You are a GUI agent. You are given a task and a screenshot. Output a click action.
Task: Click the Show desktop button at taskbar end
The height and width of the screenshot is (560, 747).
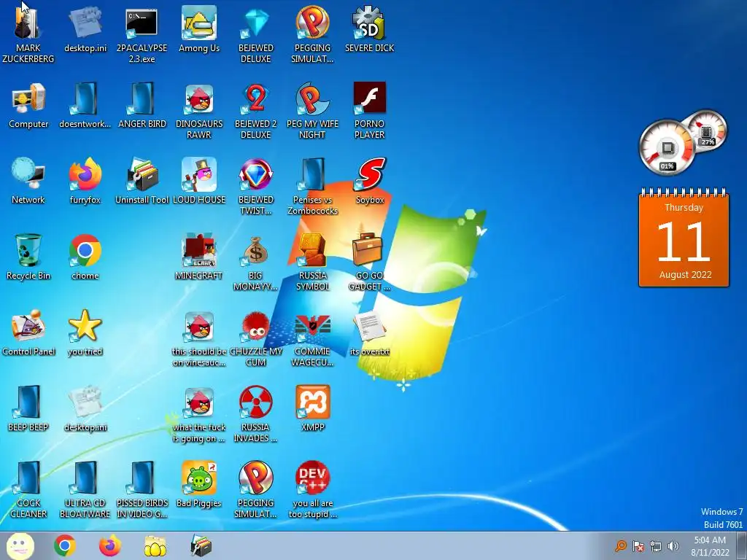coord(742,545)
